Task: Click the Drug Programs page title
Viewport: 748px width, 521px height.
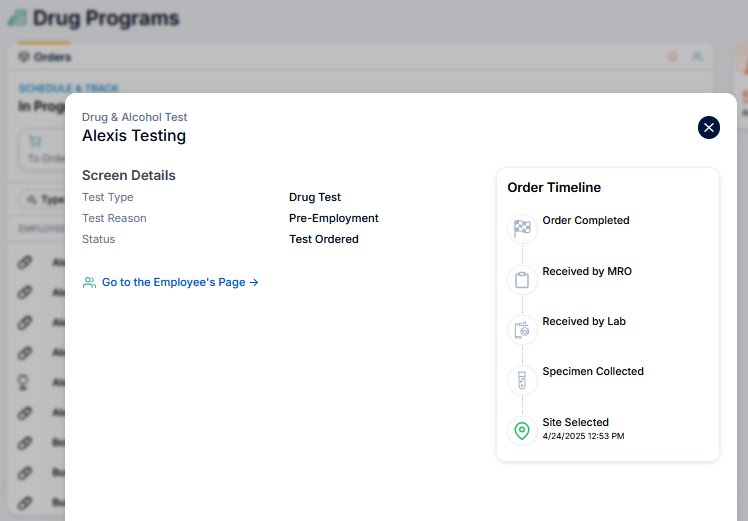Action: [106, 19]
